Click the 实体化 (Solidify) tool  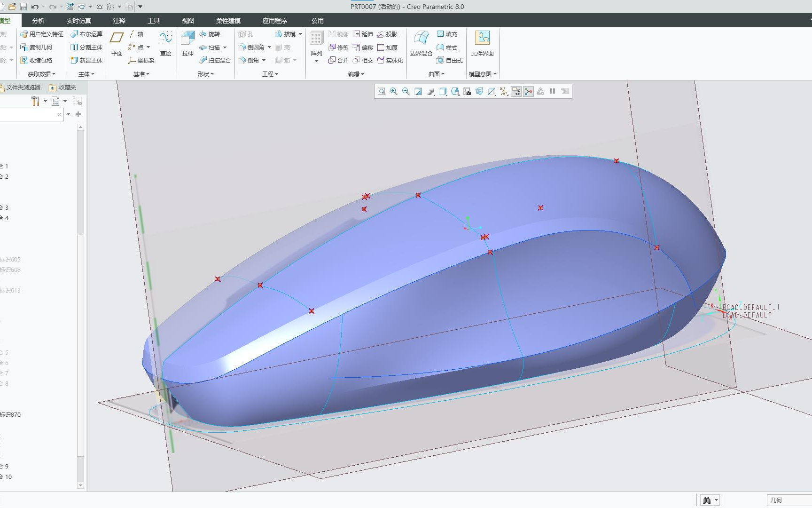390,60
